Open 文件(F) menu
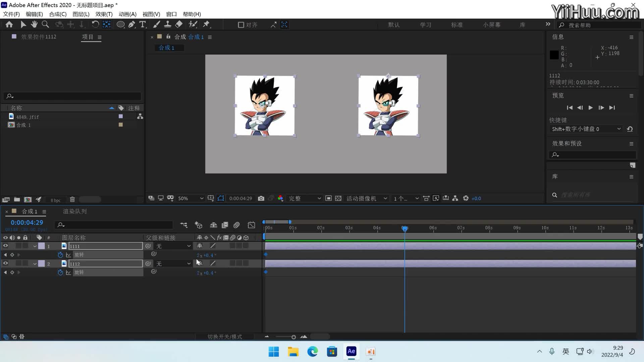Viewport: 644px width, 362px height. (11, 14)
